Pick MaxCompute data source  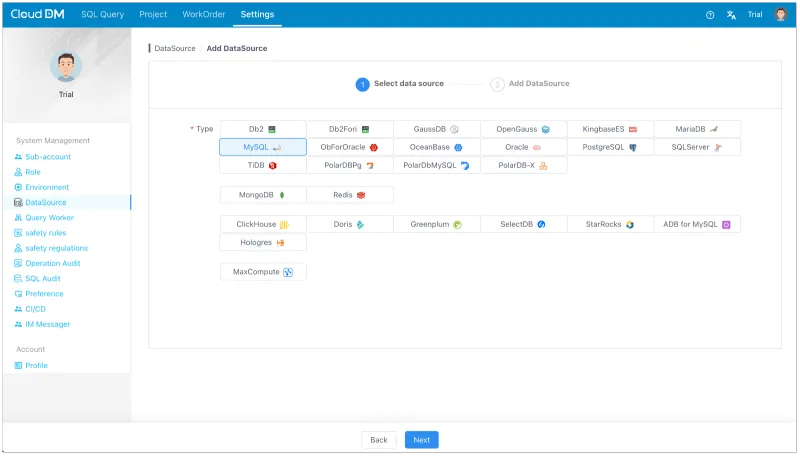coord(263,272)
